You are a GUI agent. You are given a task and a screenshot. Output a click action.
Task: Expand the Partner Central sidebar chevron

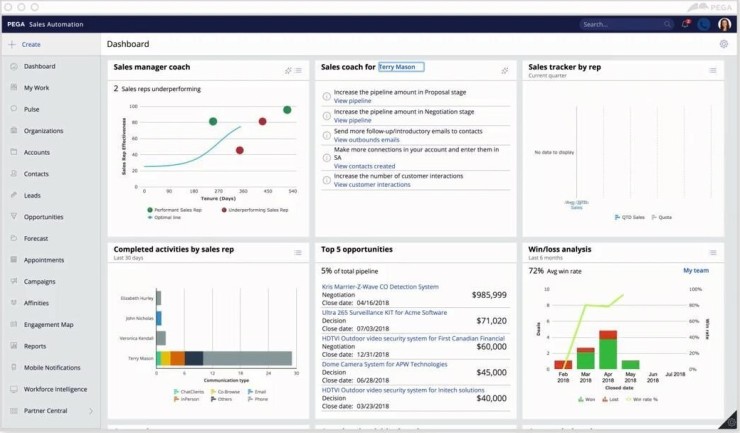pos(91,411)
